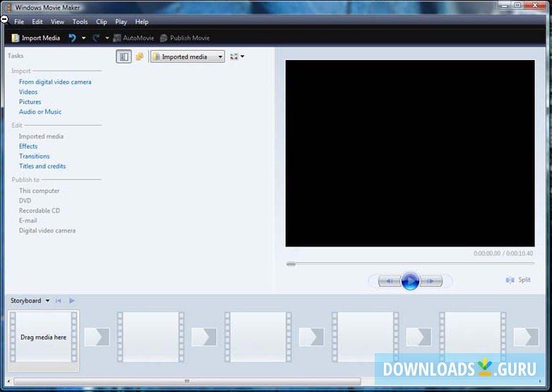
Task: Open the Transitions task link
Action: click(x=34, y=156)
